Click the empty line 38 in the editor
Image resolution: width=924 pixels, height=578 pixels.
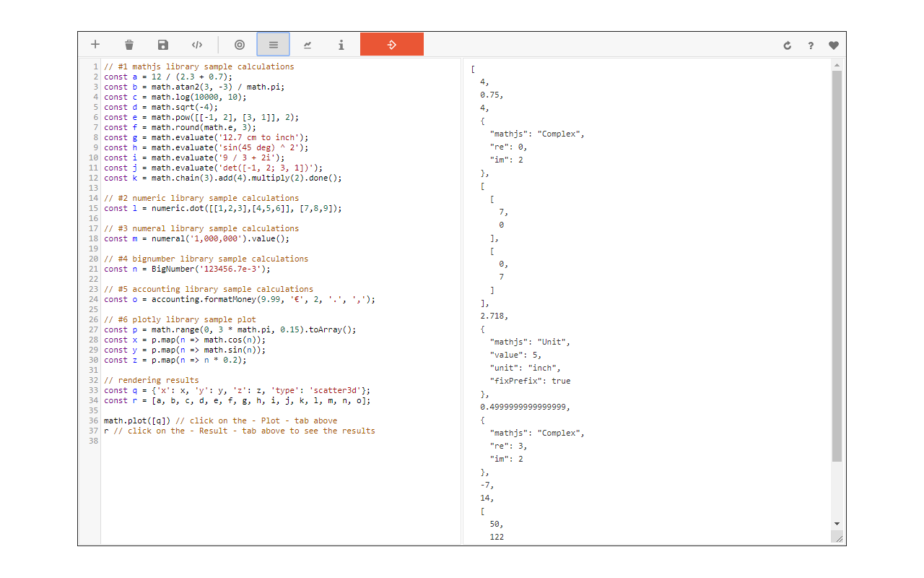pyautogui.click(x=281, y=441)
